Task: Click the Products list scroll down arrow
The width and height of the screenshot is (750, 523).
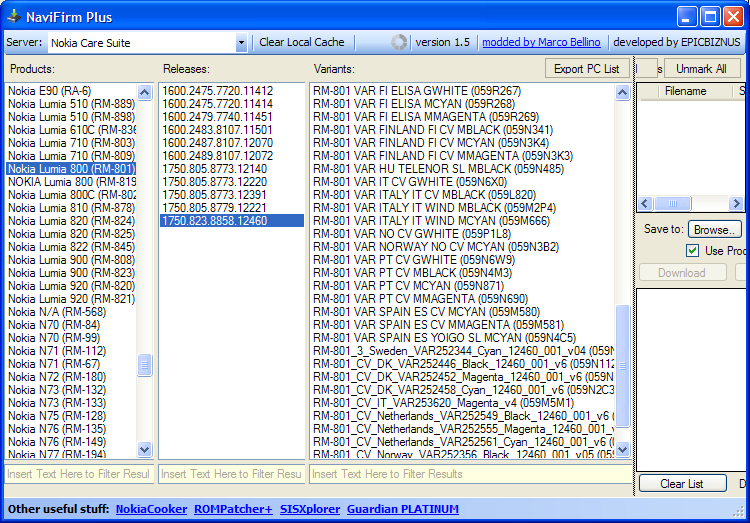Action: pyautogui.click(x=144, y=449)
